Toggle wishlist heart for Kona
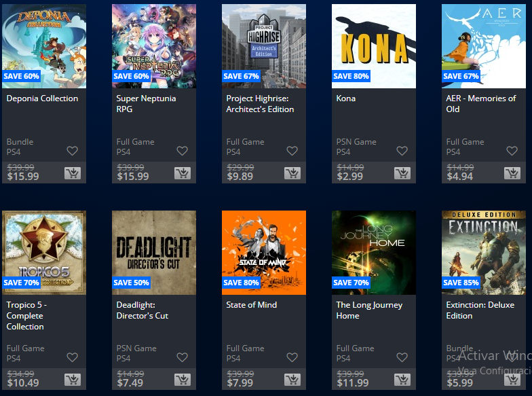 click(x=402, y=151)
